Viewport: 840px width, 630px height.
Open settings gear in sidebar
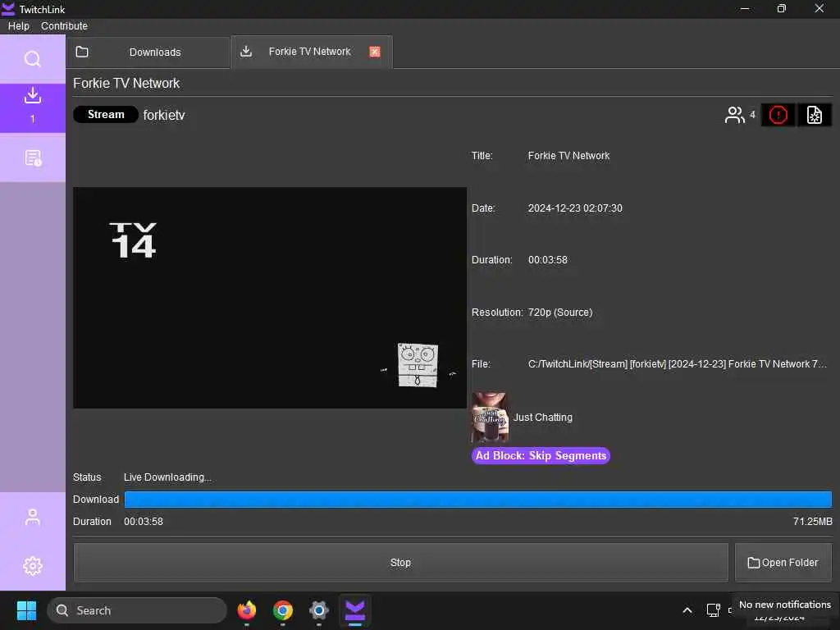pos(33,566)
